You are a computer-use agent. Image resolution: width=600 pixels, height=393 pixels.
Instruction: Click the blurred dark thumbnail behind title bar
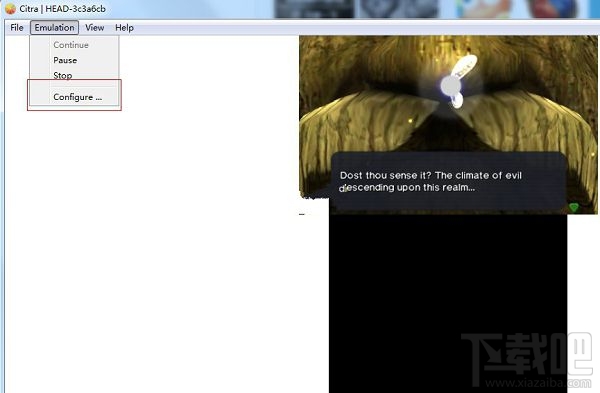click(314, 9)
